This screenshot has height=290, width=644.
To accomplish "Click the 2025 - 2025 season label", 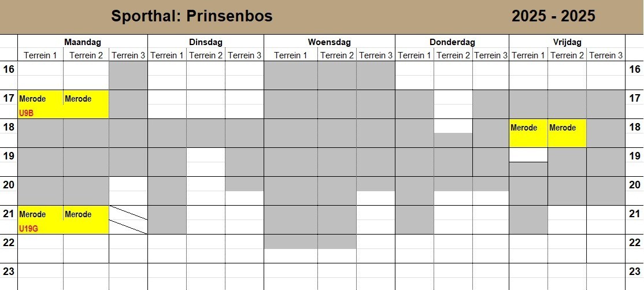I will click(x=553, y=16).
